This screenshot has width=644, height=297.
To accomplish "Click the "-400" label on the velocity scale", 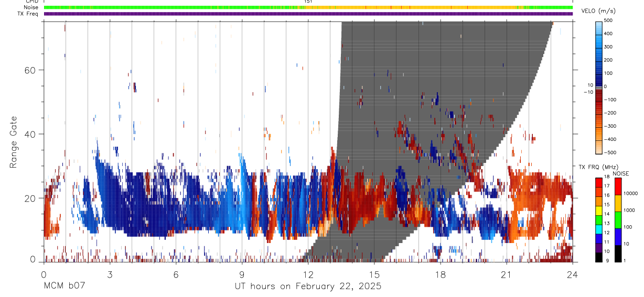I will [609, 140].
